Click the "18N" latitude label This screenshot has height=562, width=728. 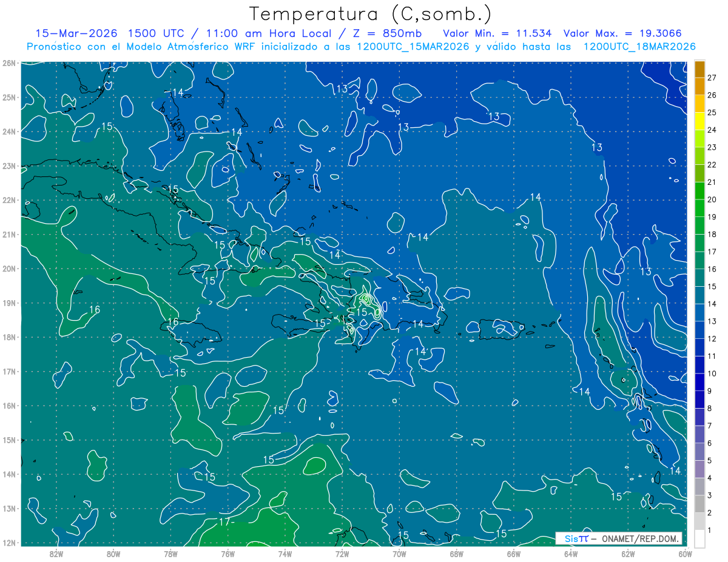coord(8,337)
